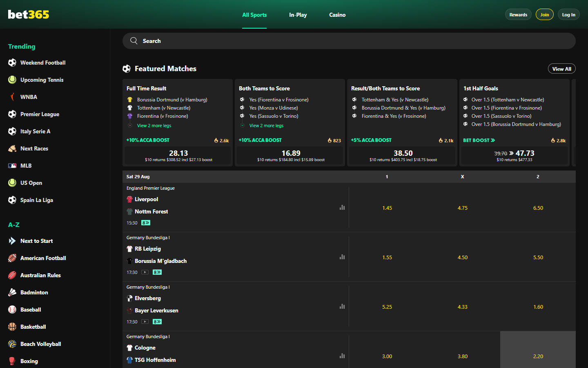Pick Elversberg win at 5.25

tap(387, 307)
